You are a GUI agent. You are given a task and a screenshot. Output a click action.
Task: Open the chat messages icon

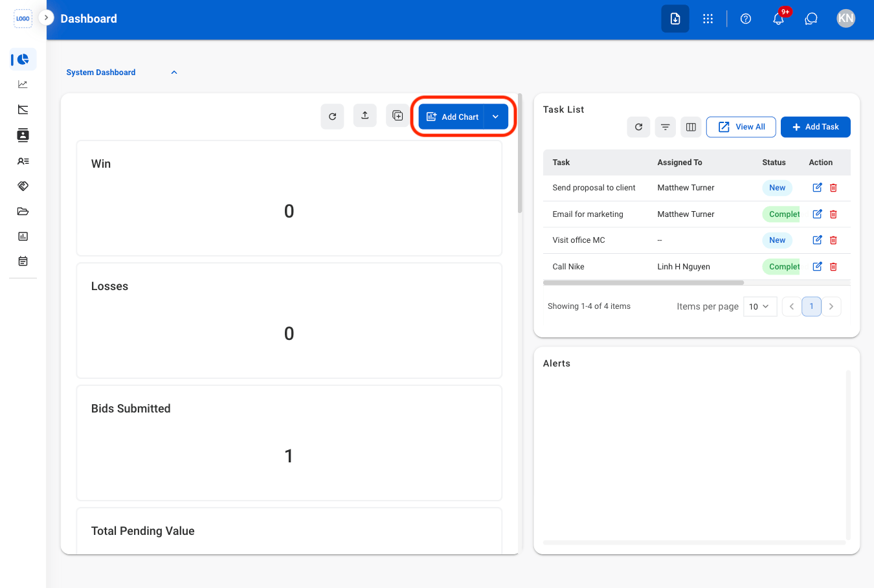point(811,19)
